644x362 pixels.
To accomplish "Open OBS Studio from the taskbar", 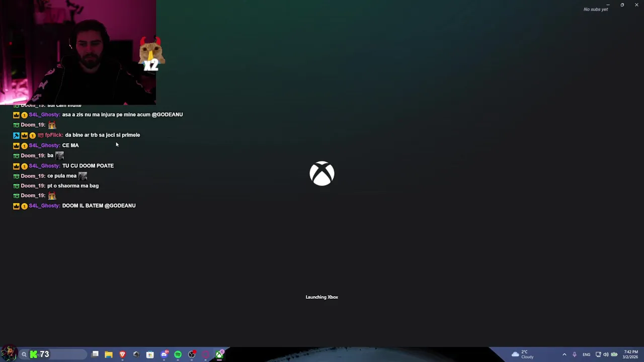I will (x=192, y=354).
